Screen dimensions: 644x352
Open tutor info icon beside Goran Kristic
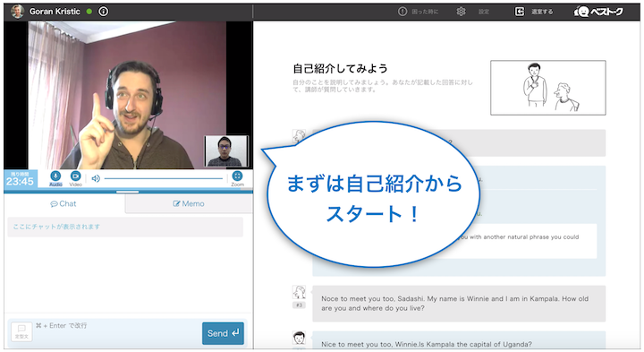pyautogui.click(x=104, y=12)
